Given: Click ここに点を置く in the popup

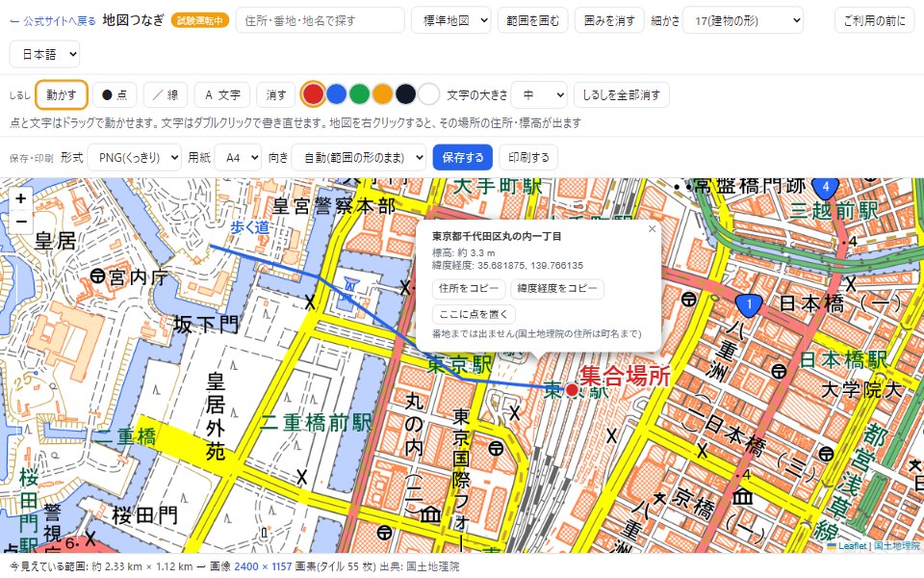Looking at the screenshot, I should [x=474, y=314].
